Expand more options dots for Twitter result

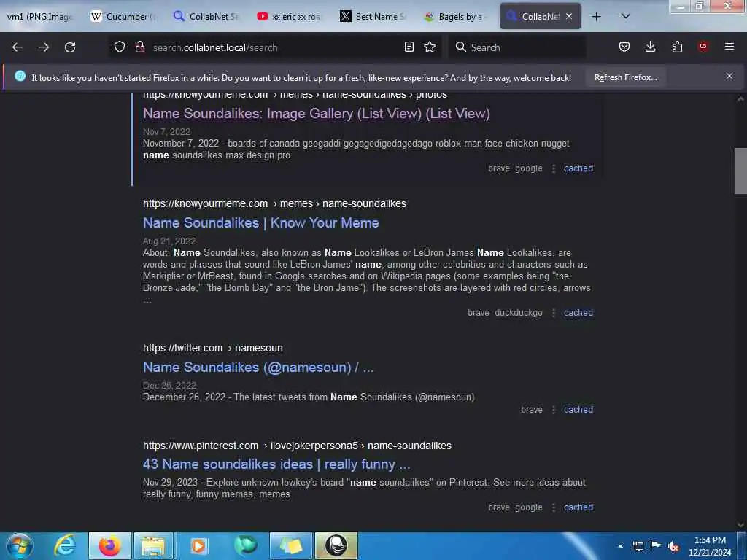(553, 410)
